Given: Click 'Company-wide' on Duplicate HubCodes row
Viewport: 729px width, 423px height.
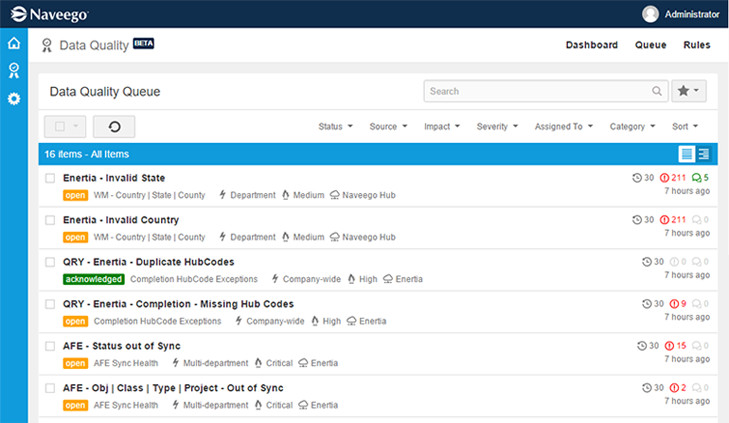Looking at the screenshot, I should click(x=311, y=279).
